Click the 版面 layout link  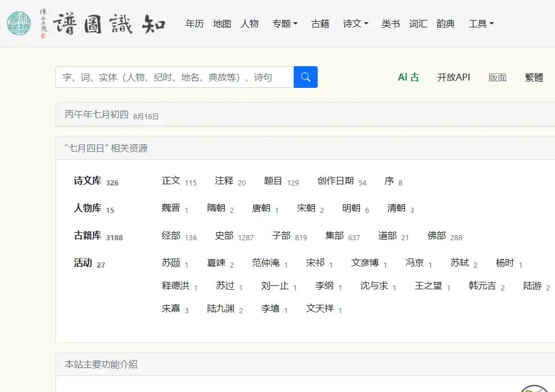497,77
